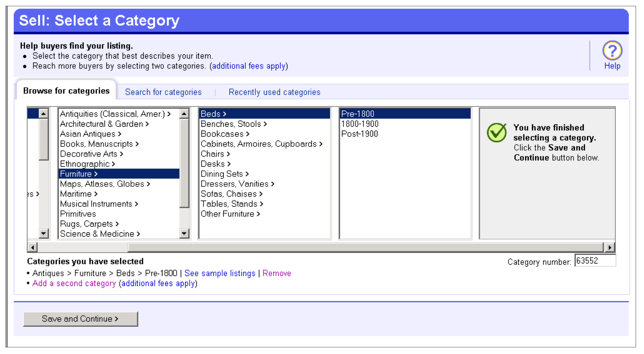
Task: Select the Primitives category
Action: click(78, 214)
